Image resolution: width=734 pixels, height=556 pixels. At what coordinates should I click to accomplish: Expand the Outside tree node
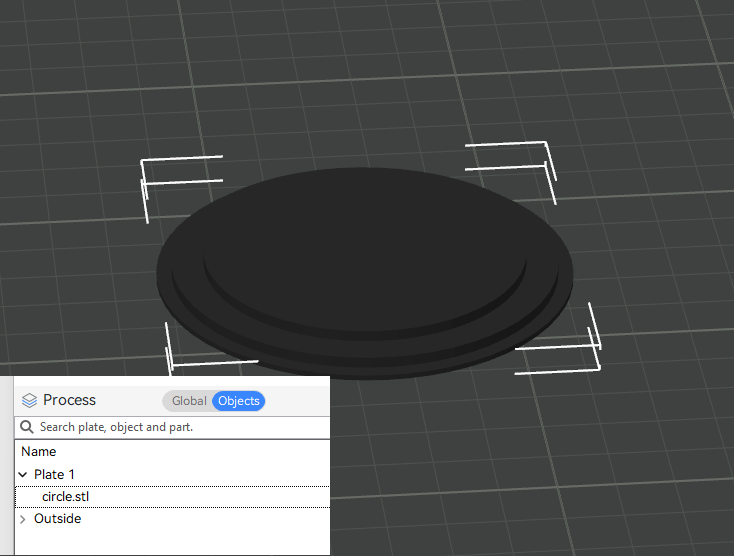(23, 520)
